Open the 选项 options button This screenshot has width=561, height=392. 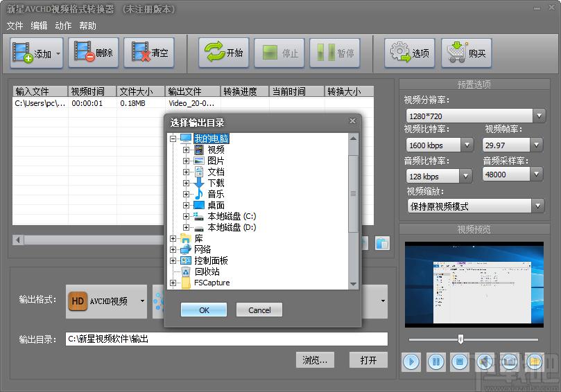coord(410,53)
